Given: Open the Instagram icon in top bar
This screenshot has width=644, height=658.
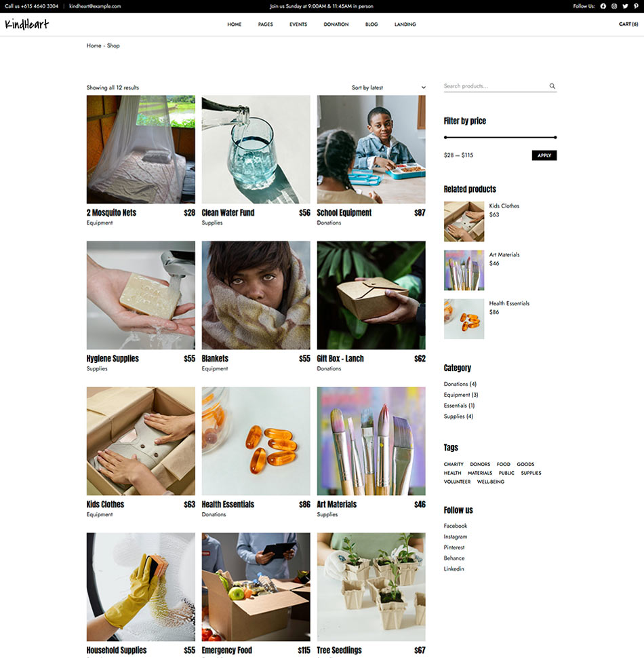Looking at the screenshot, I should tap(613, 6).
